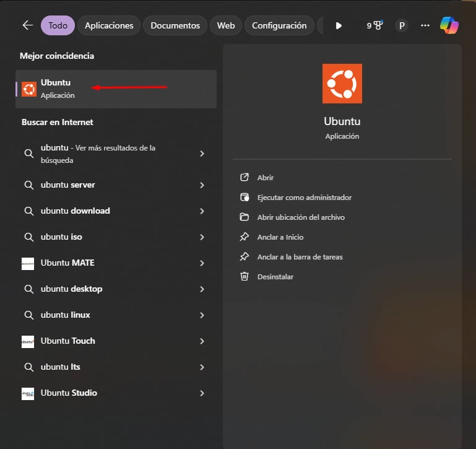Expand the Ubuntu MATE suggestion chevron
This screenshot has height=449, width=476.
(x=202, y=263)
